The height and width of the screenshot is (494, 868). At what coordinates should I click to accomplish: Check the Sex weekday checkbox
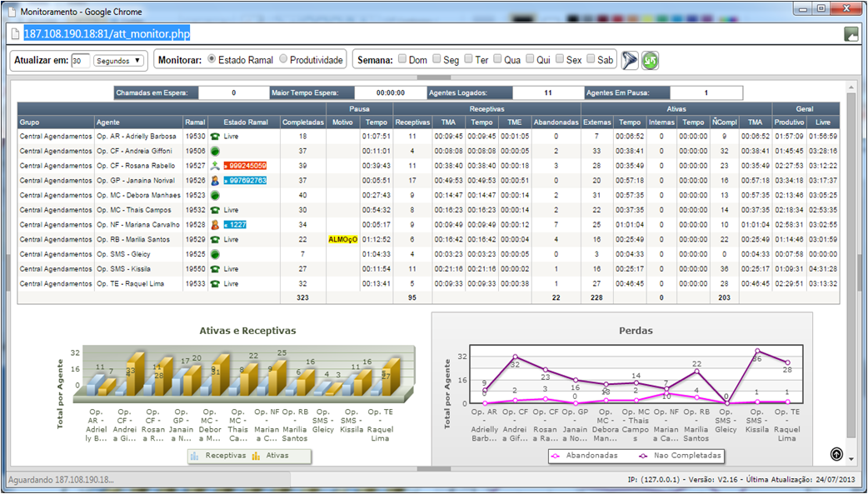click(560, 58)
